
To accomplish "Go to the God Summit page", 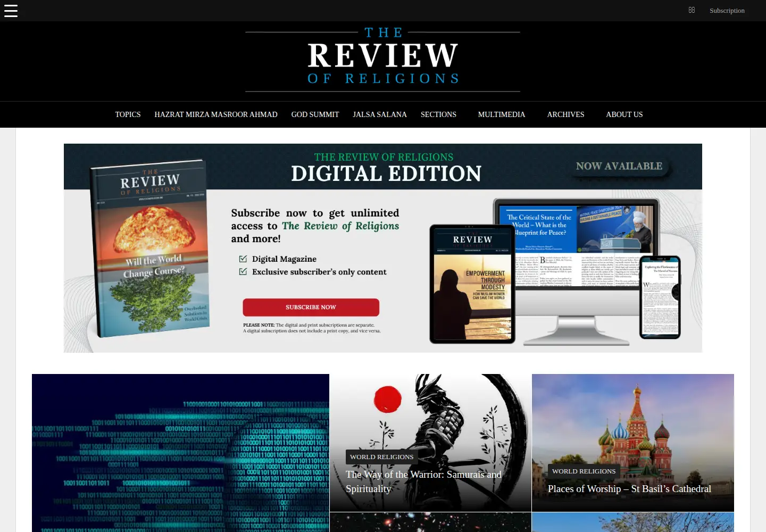I will [x=315, y=114].
